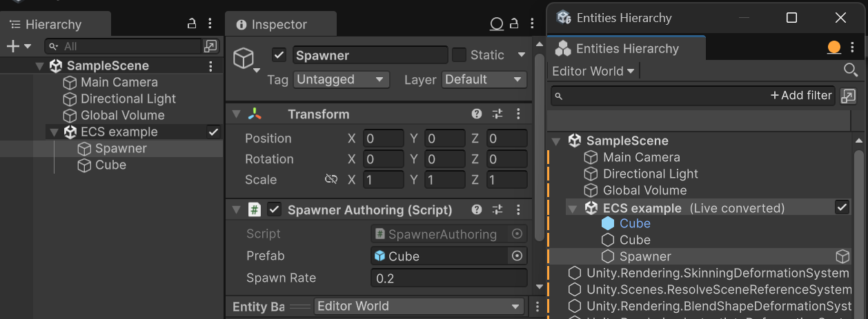Collapse the Transform component foldout

(x=236, y=114)
